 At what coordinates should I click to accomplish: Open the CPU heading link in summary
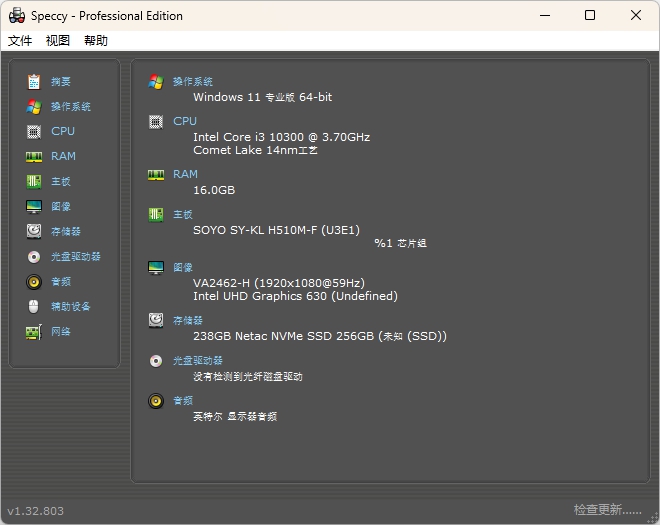point(185,121)
